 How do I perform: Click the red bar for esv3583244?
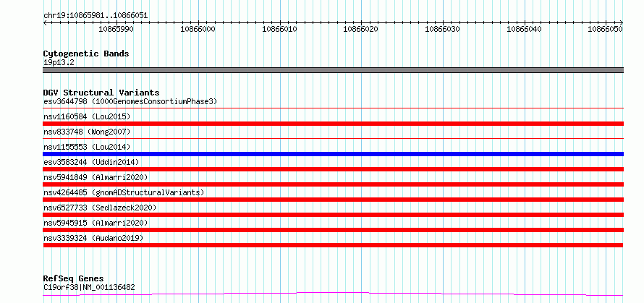coord(333,169)
